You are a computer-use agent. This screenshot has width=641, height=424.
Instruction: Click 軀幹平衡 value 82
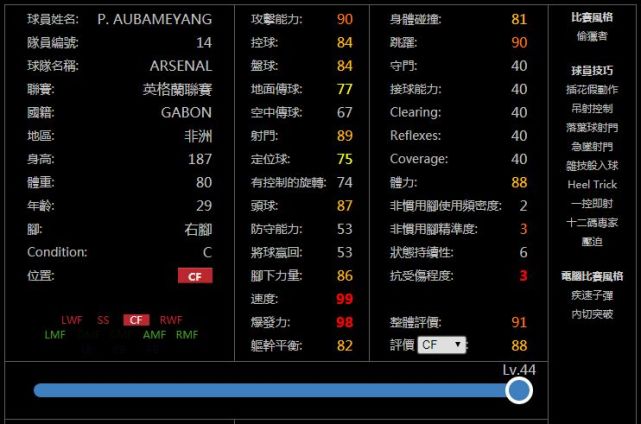point(345,345)
